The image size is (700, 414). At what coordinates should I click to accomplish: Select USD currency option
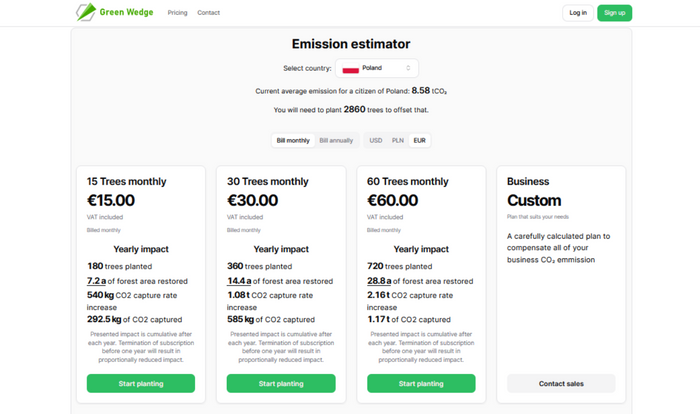click(x=376, y=140)
